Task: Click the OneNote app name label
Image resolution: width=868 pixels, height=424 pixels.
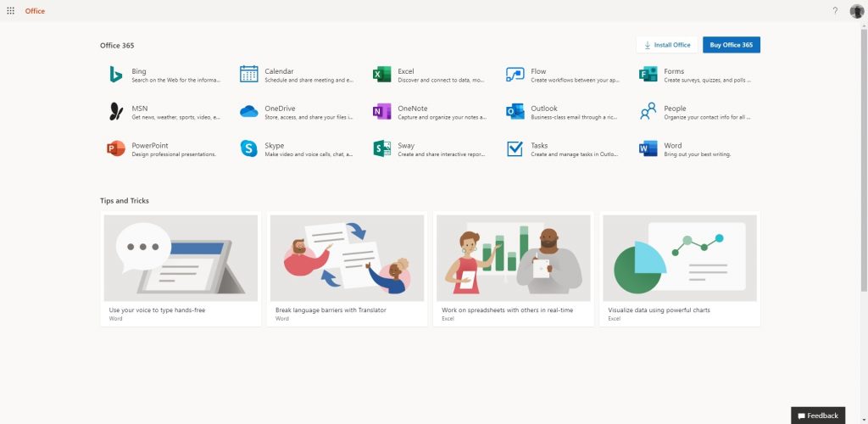Action: (x=413, y=108)
